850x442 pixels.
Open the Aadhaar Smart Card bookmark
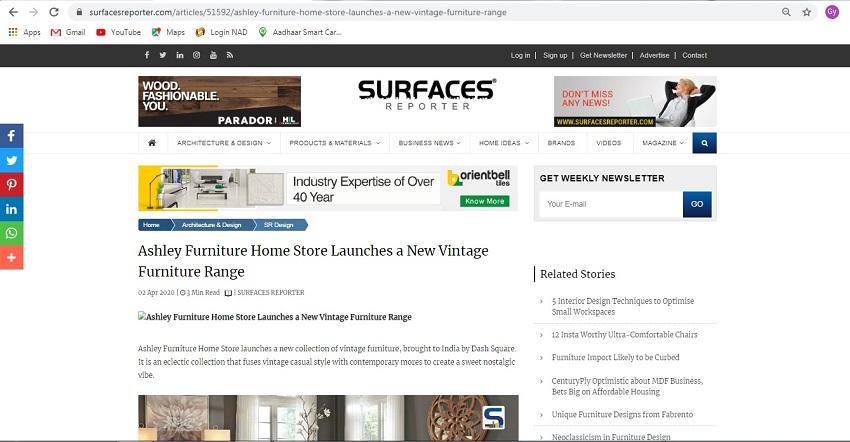300,33
